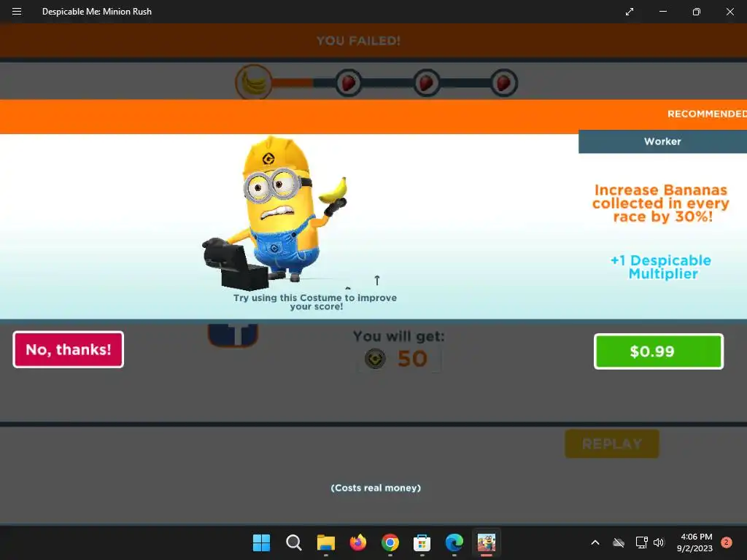
Task: Open File Explorer from the taskbar
Action: pyautogui.click(x=326, y=542)
